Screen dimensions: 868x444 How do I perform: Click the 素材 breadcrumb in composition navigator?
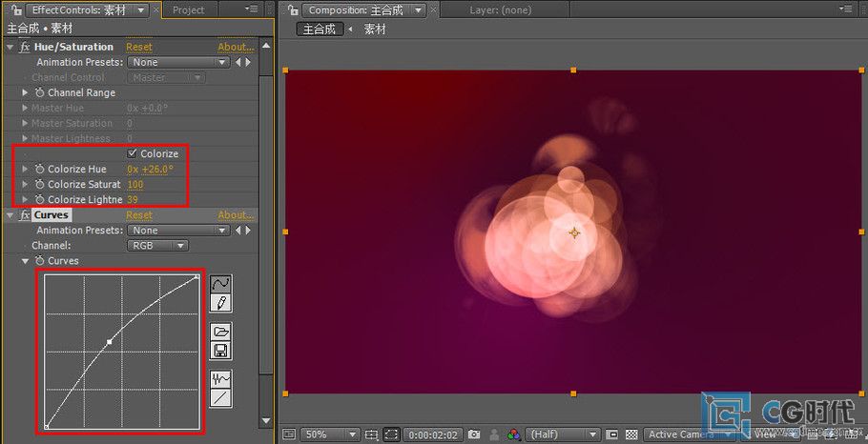(375, 30)
